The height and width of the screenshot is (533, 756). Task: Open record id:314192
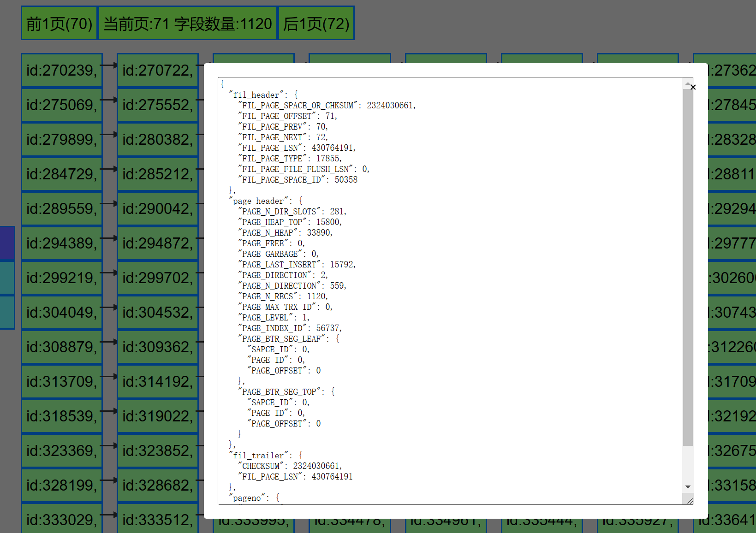[x=158, y=381]
